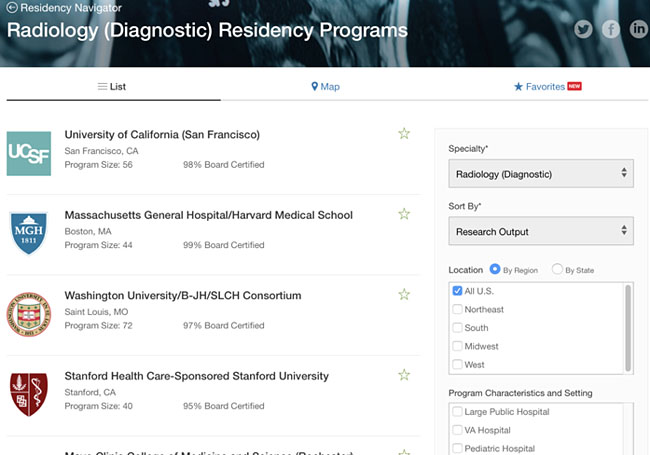Check the Pediatric Hospital checkbox
Screen dimensions: 650x455
(x=457, y=448)
